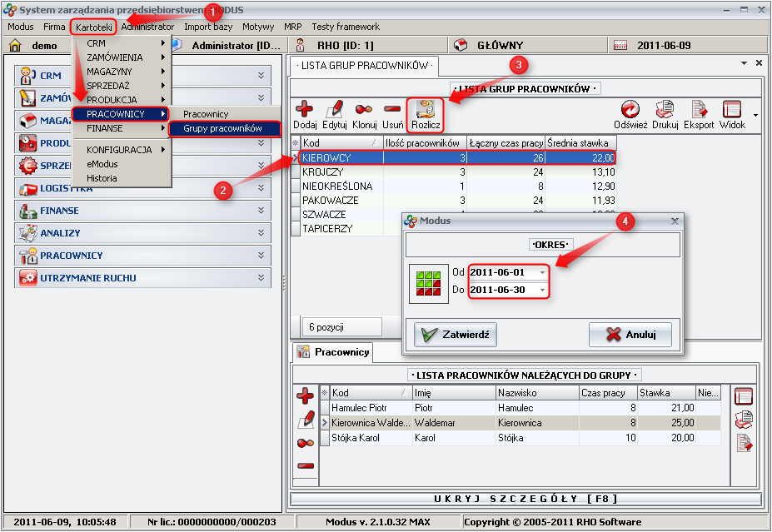Click red plus icon in employees panel
The width and height of the screenshot is (772, 532).
click(306, 397)
